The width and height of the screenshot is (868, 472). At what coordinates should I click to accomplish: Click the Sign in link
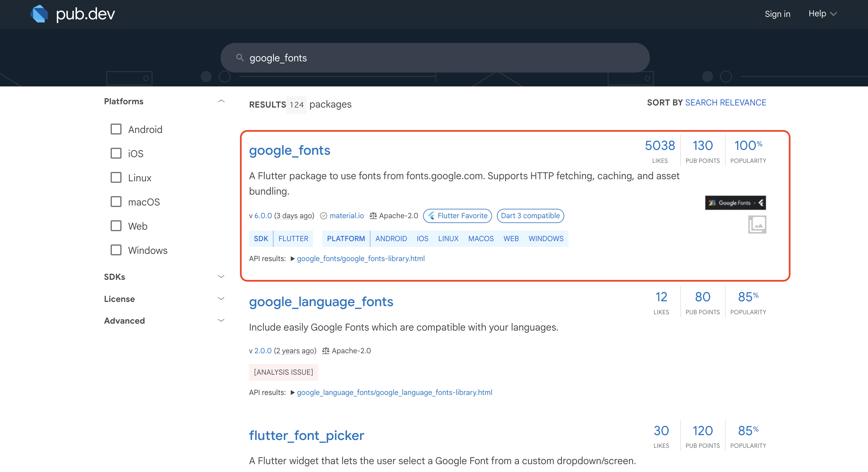pyautogui.click(x=777, y=14)
